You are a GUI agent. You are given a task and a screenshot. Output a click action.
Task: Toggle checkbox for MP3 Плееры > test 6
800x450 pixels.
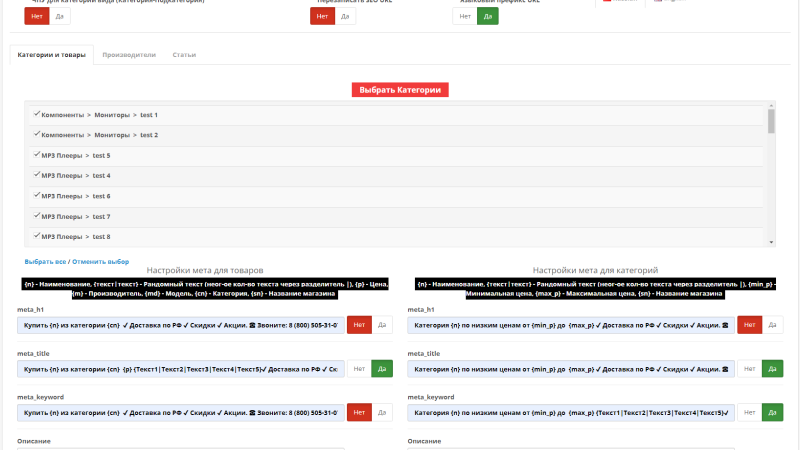click(x=37, y=195)
